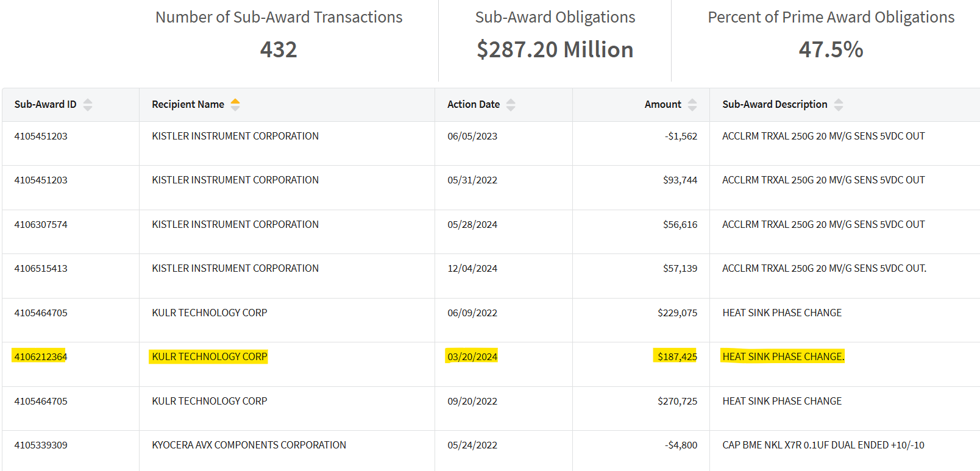Screen dimensions: 980x471
Task: Click the active orange Recipient Name ascending arrow
Action: (x=235, y=101)
